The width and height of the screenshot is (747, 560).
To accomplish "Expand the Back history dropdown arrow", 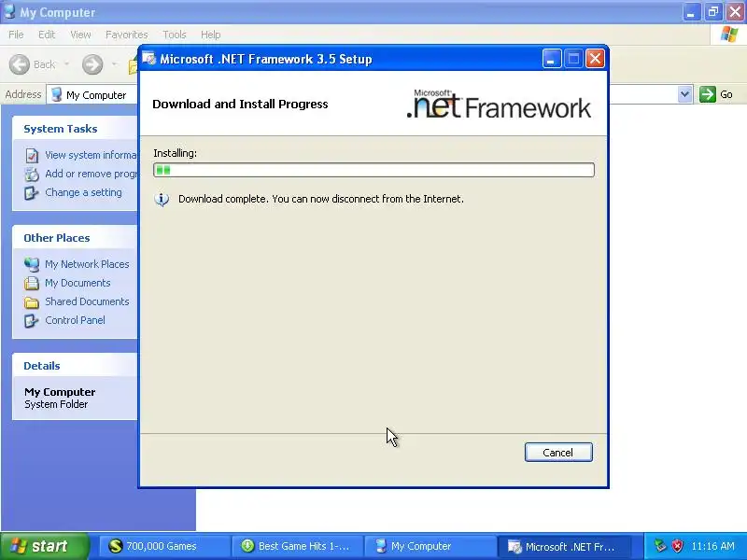I will point(66,63).
